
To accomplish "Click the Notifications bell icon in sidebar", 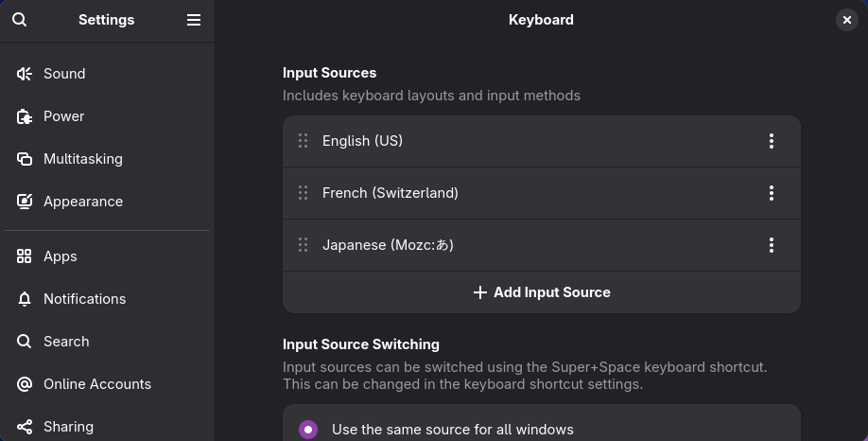I will coord(25,299).
